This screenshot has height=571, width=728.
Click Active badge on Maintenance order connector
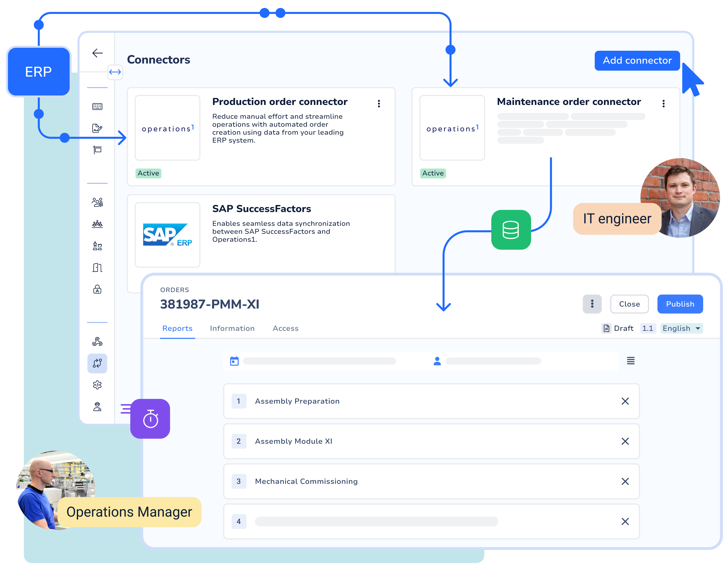433,173
